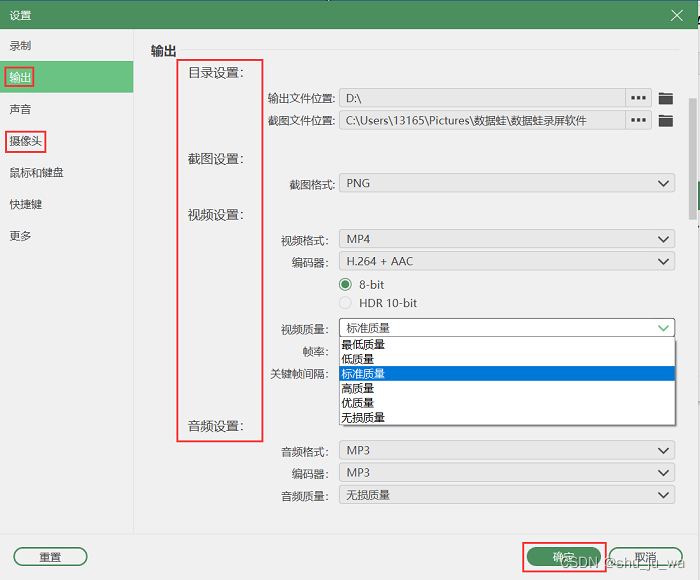Viewport: 700px width, 580px height.
Task: Browse output file location with ellipsis button
Action: pyautogui.click(x=638, y=98)
